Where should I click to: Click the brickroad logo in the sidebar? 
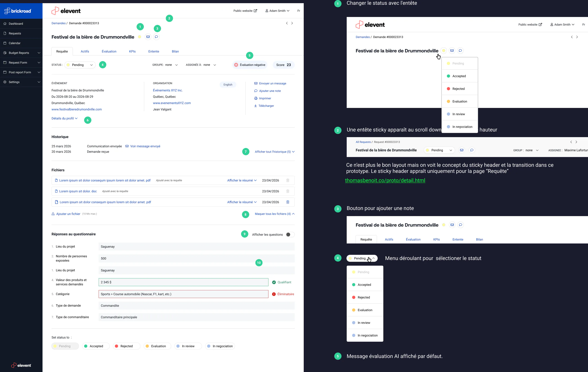coord(18,11)
